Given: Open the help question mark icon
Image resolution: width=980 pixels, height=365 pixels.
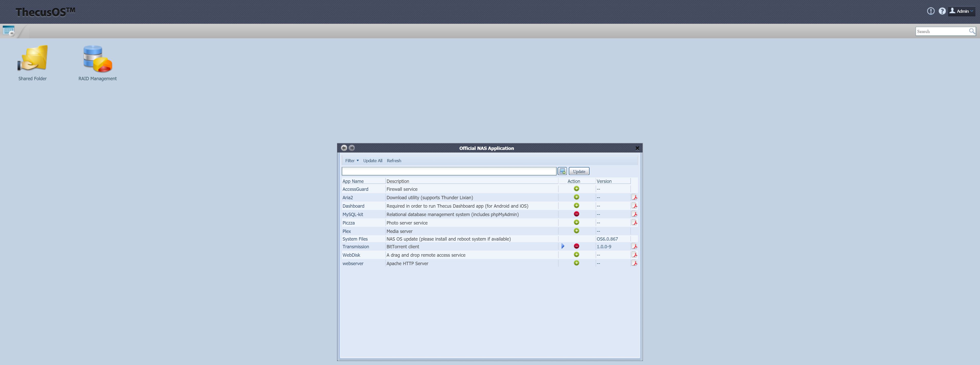Looking at the screenshot, I should pos(941,11).
